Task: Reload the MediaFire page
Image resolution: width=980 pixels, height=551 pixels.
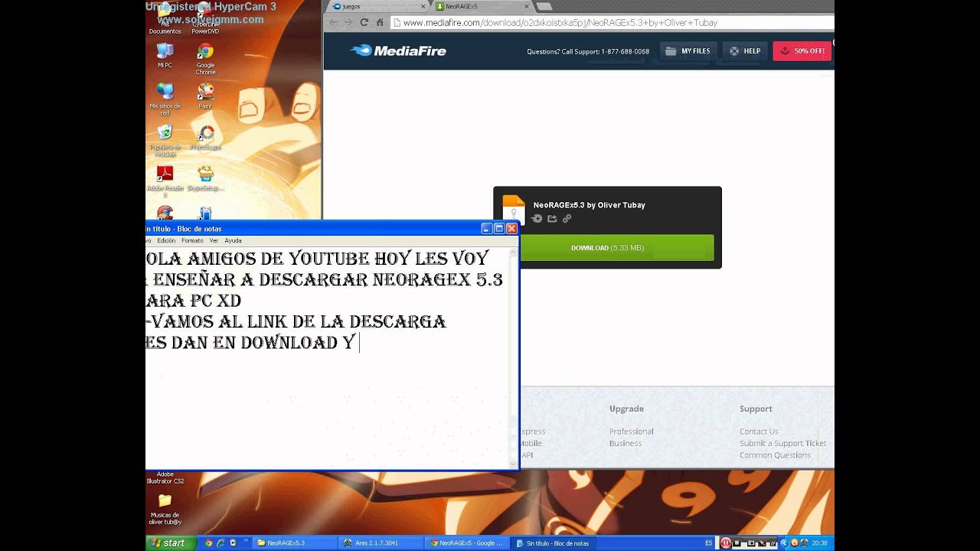Action: (x=364, y=22)
